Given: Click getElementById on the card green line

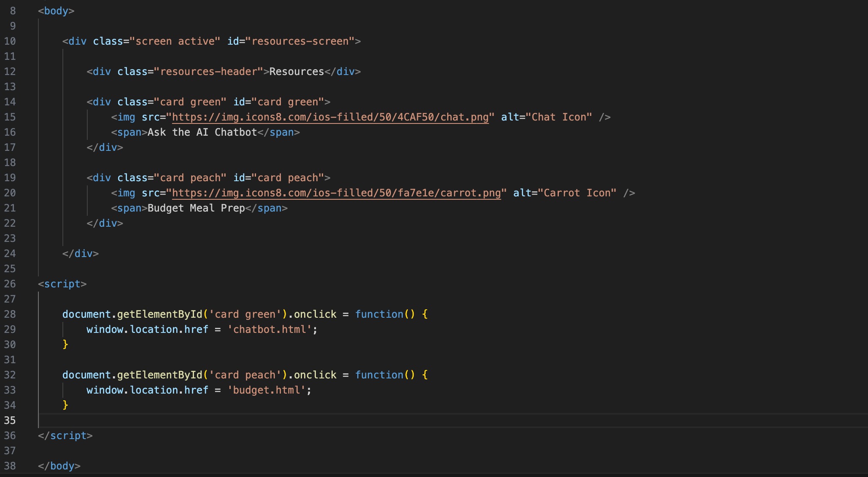Looking at the screenshot, I should coord(159,314).
